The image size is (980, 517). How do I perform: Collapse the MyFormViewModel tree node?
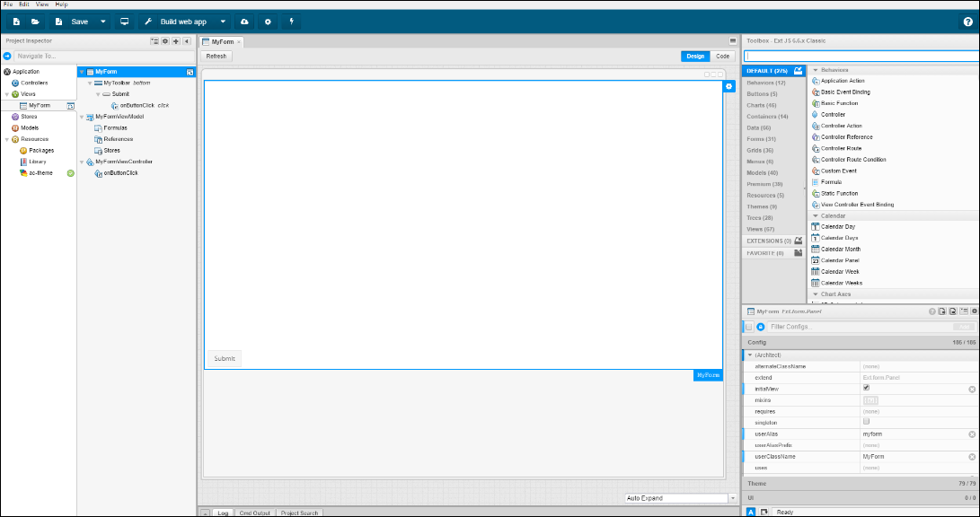coord(81,117)
